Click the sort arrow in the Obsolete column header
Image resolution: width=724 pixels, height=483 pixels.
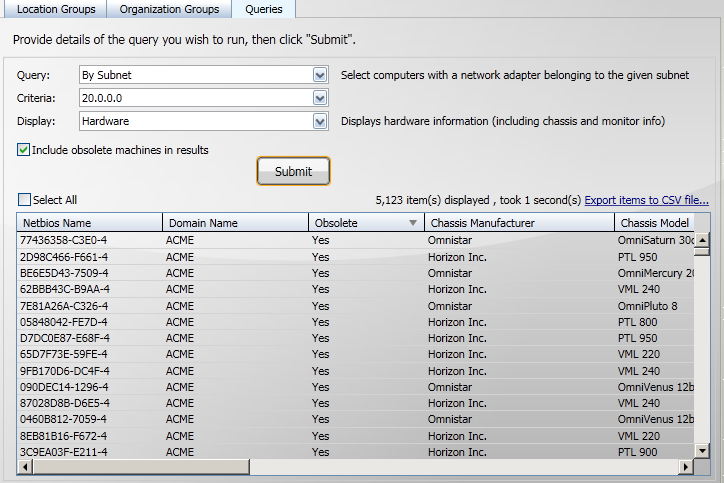tap(413, 223)
